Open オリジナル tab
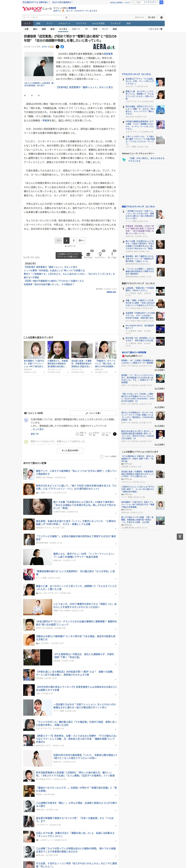The height and width of the screenshot is (868, 186). 81,24
